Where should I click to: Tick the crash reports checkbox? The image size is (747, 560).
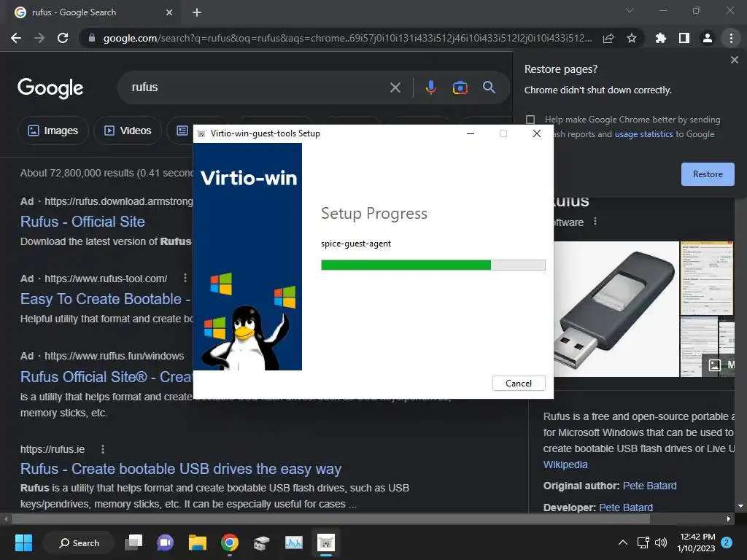530,120
